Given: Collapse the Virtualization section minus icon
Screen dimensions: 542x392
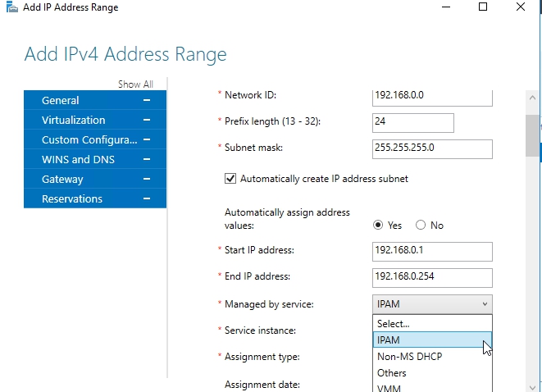Looking at the screenshot, I should point(147,120).
